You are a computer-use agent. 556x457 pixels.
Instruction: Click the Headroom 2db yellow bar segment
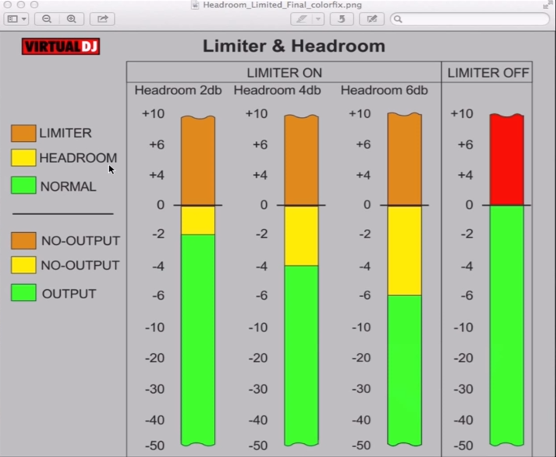coord(198,220)
